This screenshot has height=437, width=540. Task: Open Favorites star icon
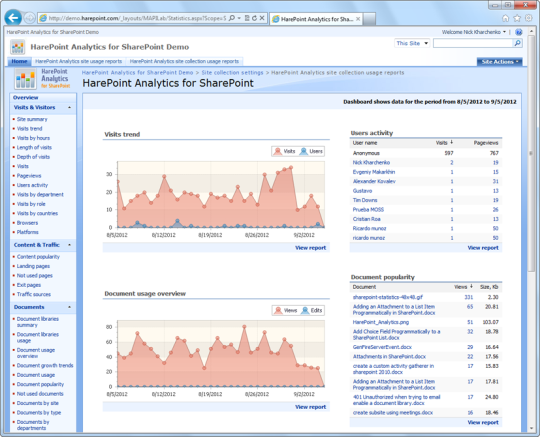point(517,18)
